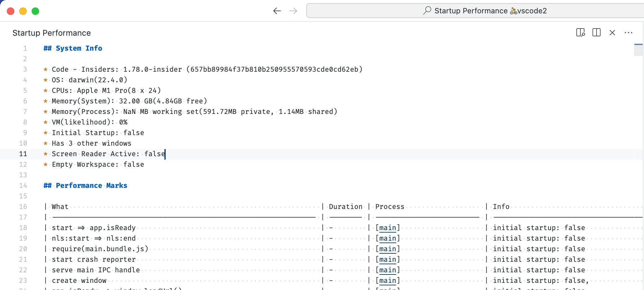Click the Code - Insiders version line
This screenshot has width=644, height=290.
203,69
